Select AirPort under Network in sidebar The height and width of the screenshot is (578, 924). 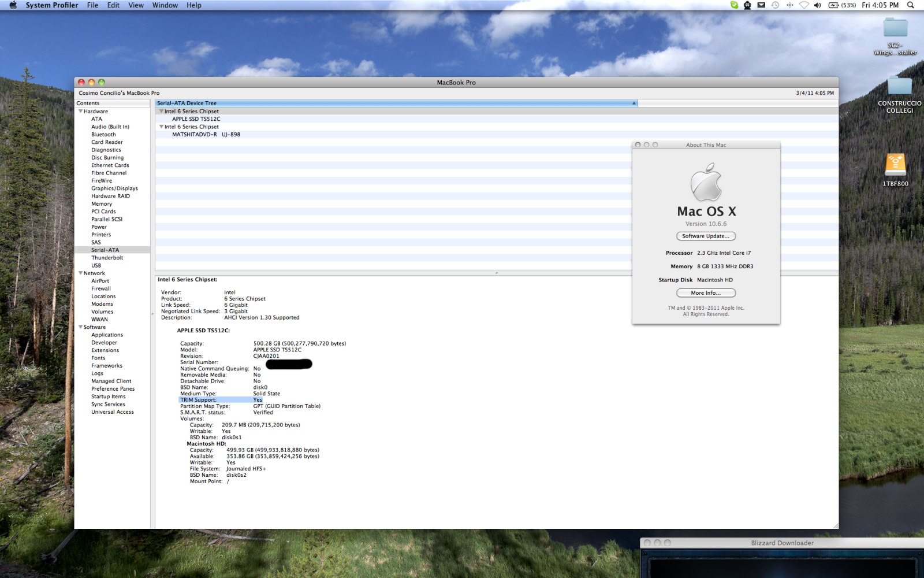point(100,281)
